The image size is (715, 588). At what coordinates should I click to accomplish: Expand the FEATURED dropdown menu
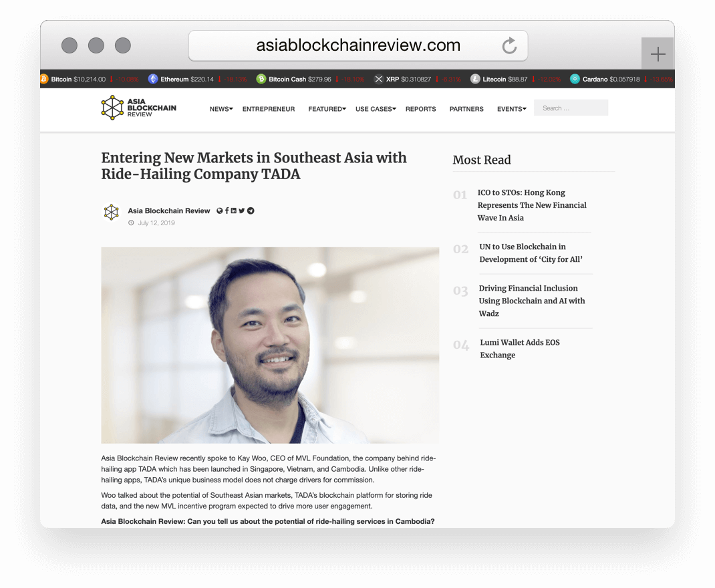(327, 109)
